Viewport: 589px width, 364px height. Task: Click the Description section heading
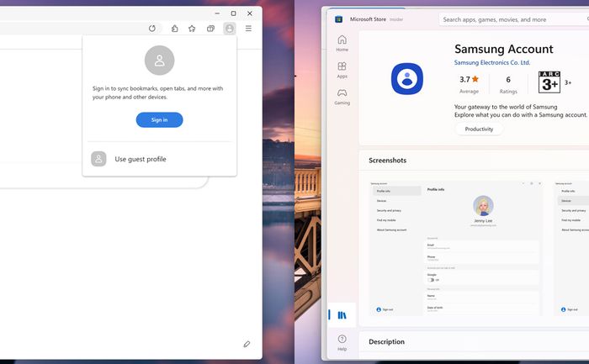click(386, 342)
